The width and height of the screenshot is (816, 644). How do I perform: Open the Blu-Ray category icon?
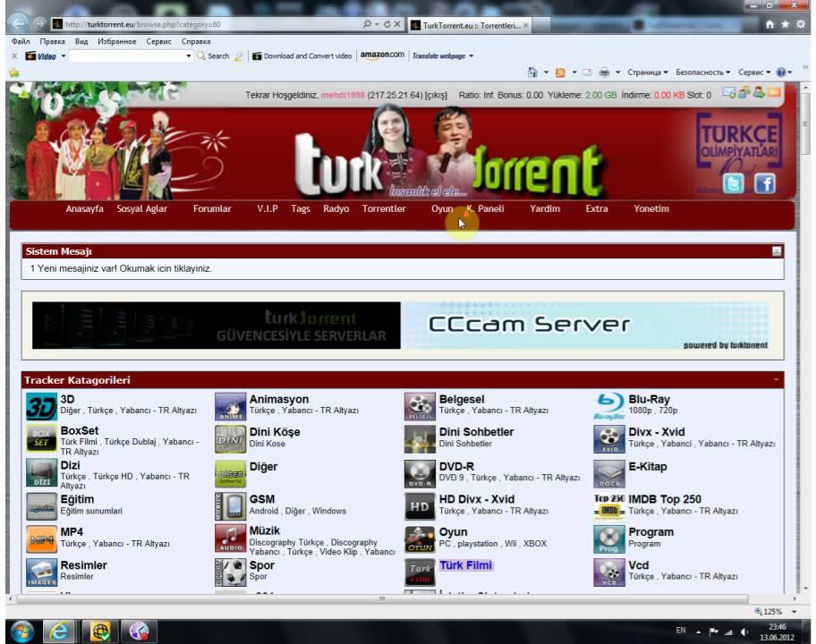pyautogui.click(x=609, y=406)
